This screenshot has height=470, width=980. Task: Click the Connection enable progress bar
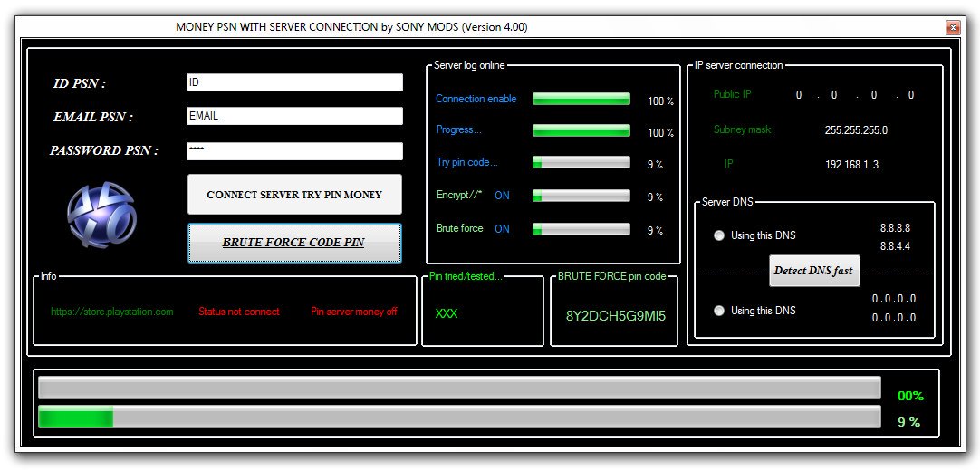click(x=581, y=99)
